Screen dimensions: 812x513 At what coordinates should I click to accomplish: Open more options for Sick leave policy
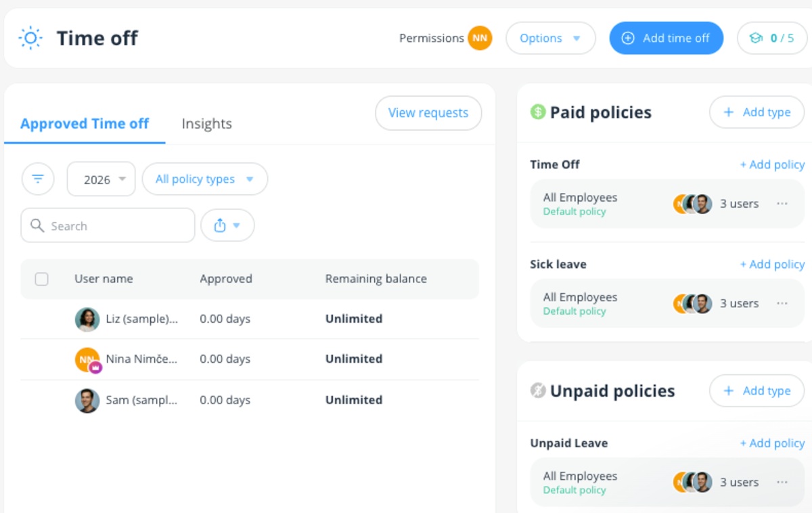pyautogui.click(x=782, y=303)
